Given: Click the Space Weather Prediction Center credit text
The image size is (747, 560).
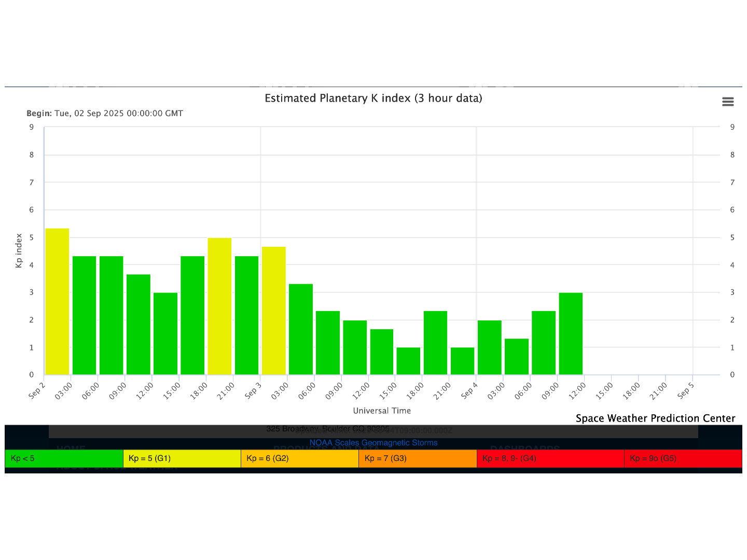Looking at the screenshot, I should click(655, 418).
